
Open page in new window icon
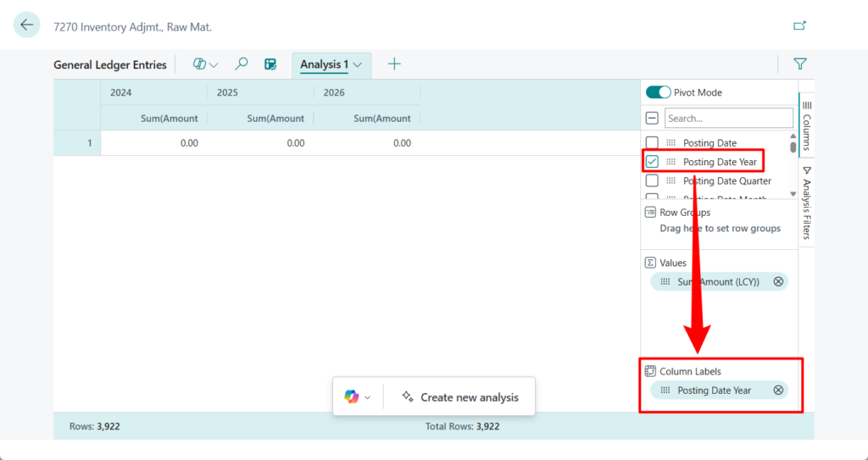[798, 25]
